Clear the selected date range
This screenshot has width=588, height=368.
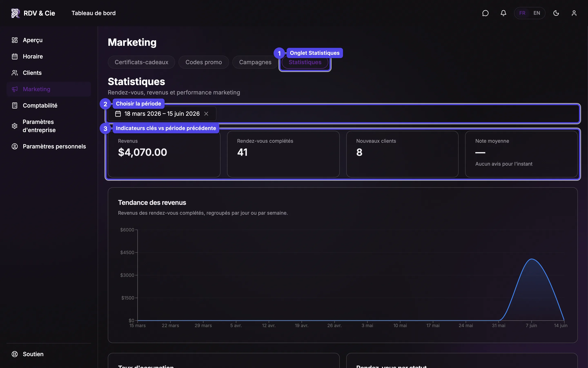click(206, 114)
